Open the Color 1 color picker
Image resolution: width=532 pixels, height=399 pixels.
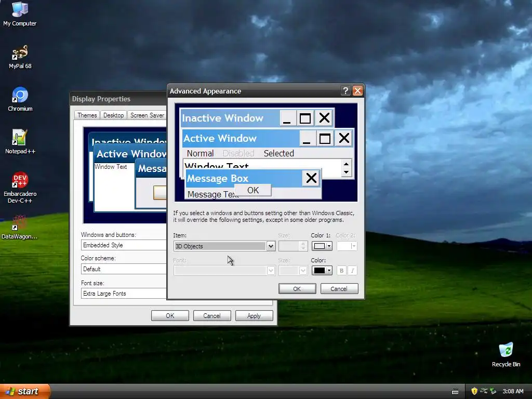pyautogui.click(x=322, y=246)
